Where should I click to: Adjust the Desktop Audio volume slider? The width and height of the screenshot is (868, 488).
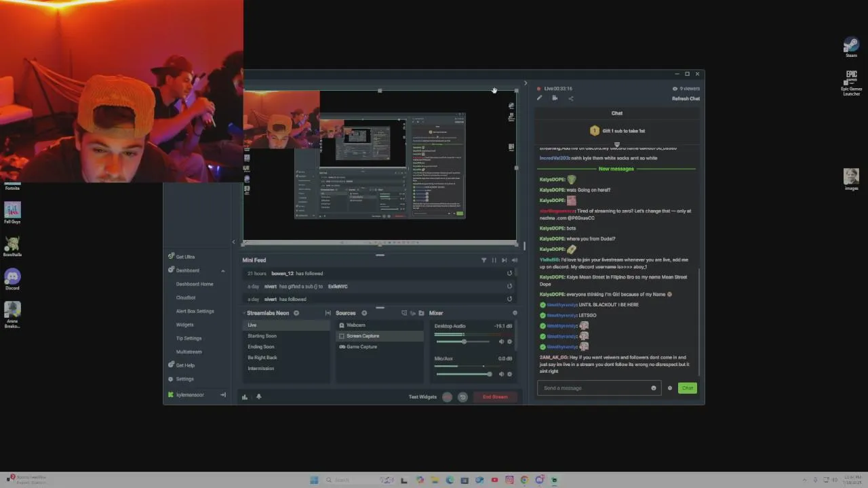464,342
